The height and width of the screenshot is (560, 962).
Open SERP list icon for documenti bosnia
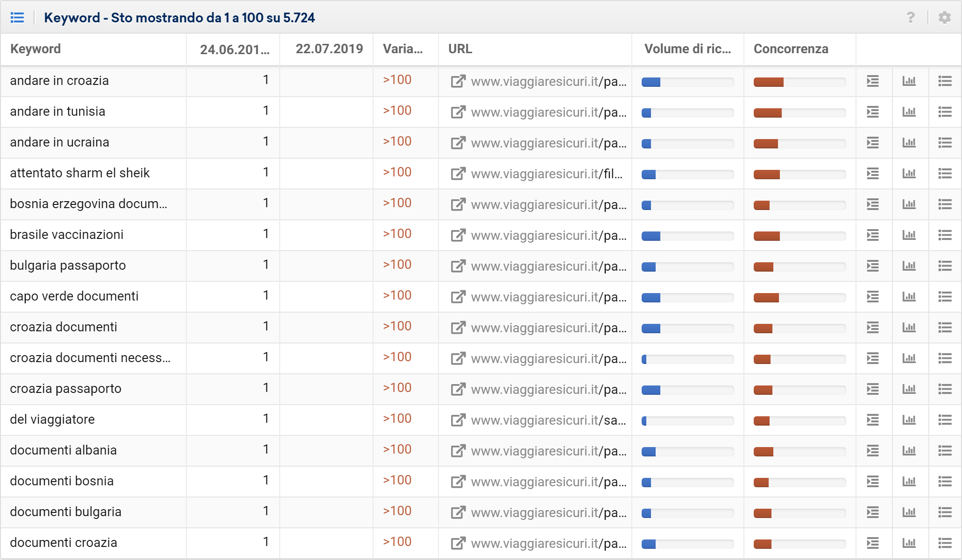[x=873, y=482]
